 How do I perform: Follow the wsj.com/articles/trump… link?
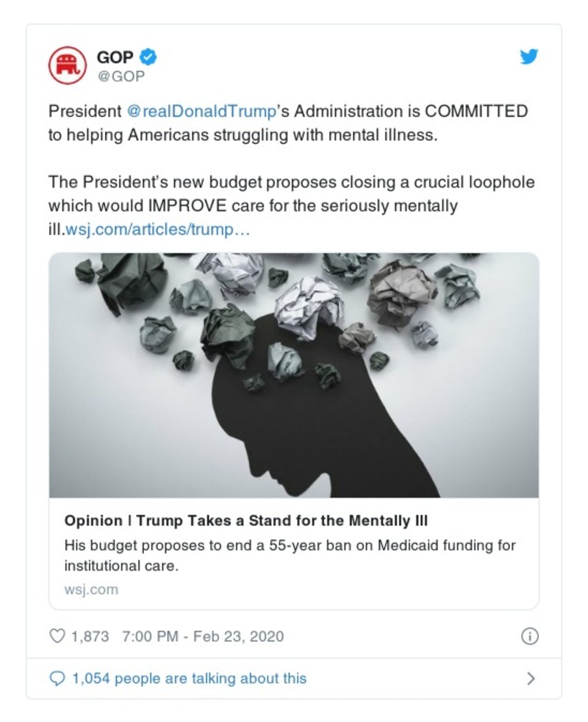click(x=159, y=229)
